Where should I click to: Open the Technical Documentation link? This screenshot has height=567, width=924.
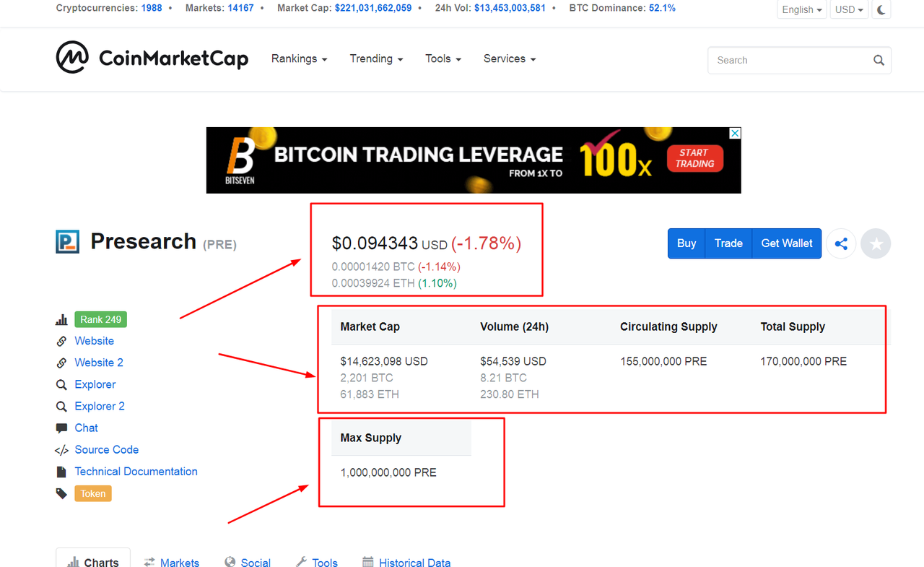click(x=136, y=472)
